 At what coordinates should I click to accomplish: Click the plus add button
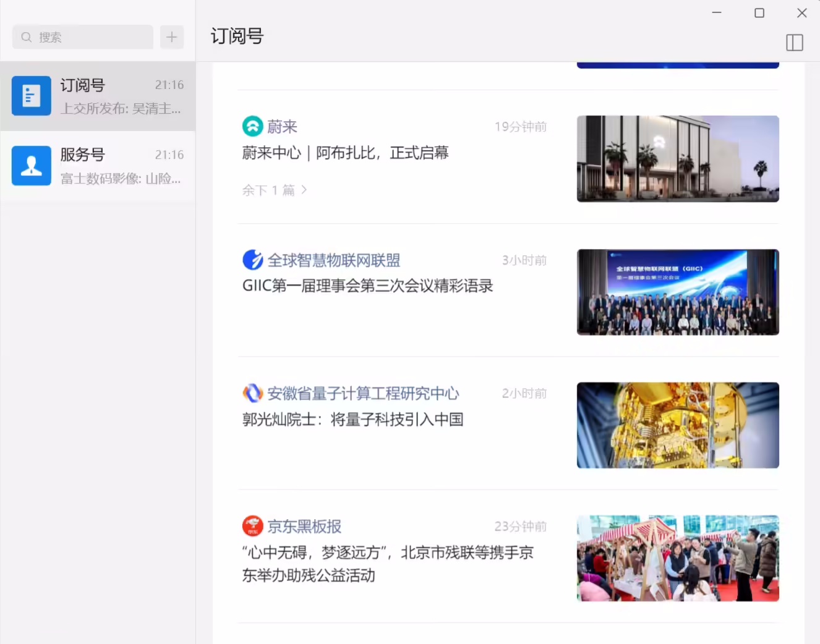pos(172,37)
